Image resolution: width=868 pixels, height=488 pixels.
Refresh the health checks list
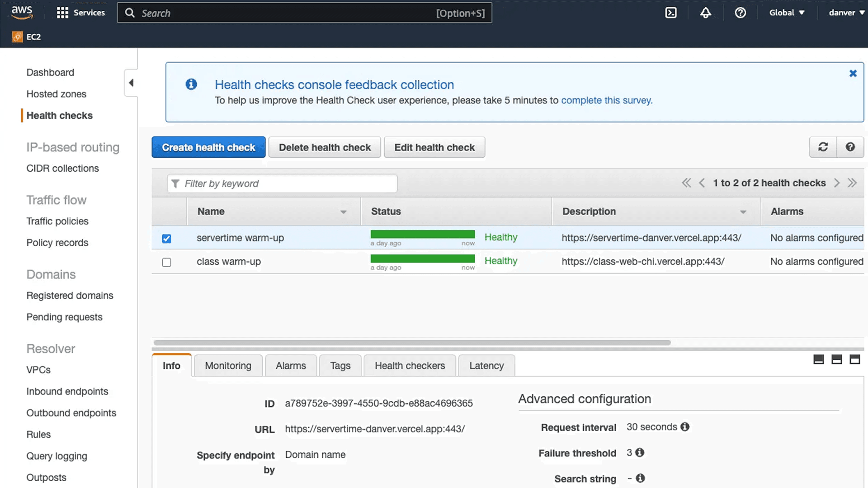823,147
